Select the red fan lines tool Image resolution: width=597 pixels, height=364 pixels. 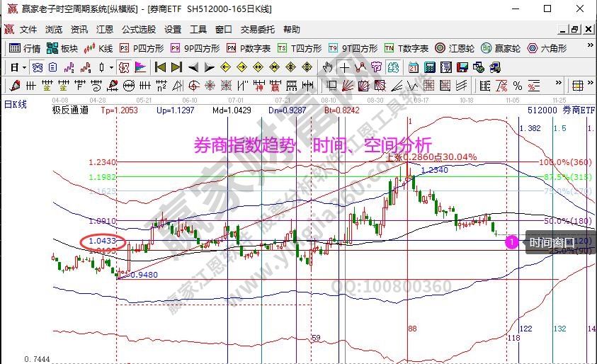coord(347,86)
